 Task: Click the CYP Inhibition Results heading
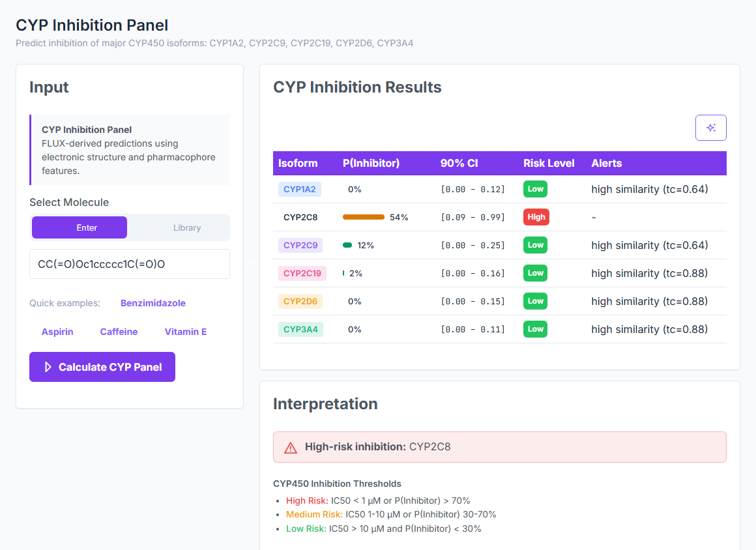357,87
